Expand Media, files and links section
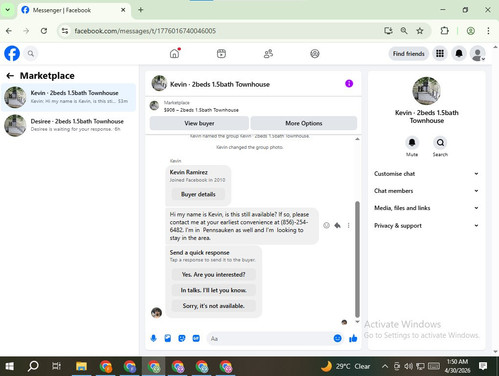Screen dimensions: 499x376 pyautogui.click(x=426, y=208)
